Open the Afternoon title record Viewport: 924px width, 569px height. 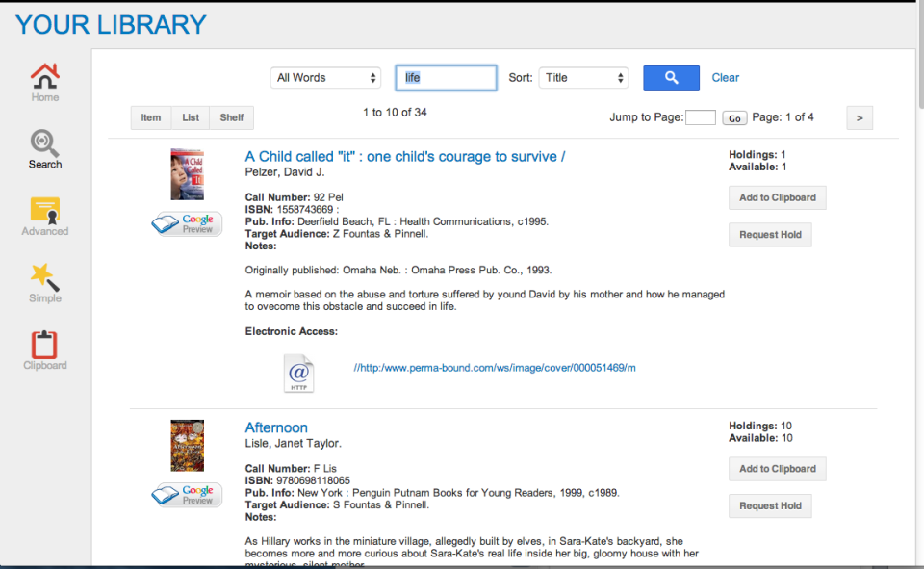click(276, 427)
